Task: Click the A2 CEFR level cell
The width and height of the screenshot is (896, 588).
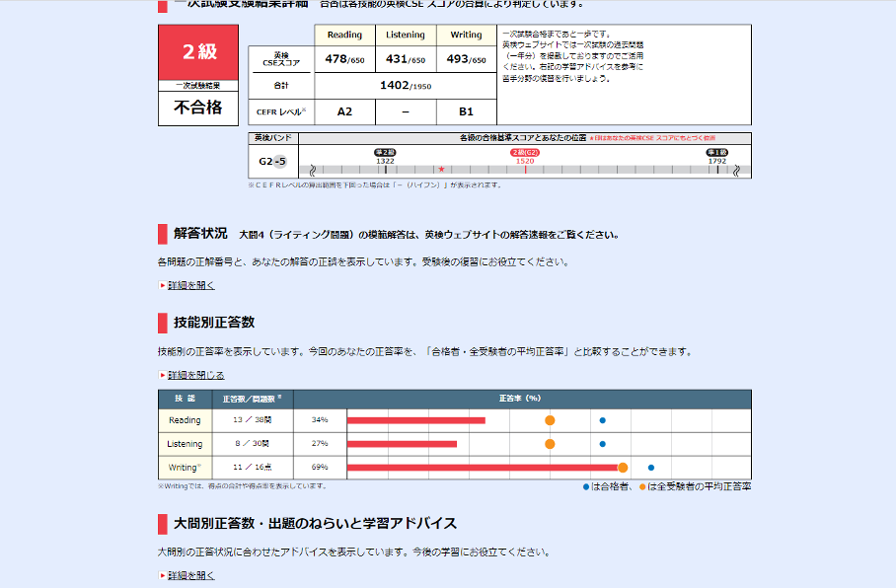Action: click(344, 112)
